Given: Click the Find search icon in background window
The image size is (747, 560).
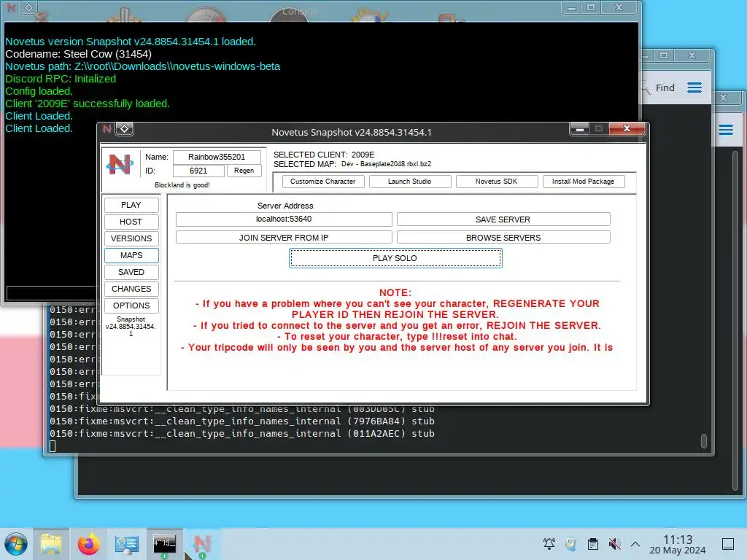Looking at the screenshot, I should tap(645, 87).
